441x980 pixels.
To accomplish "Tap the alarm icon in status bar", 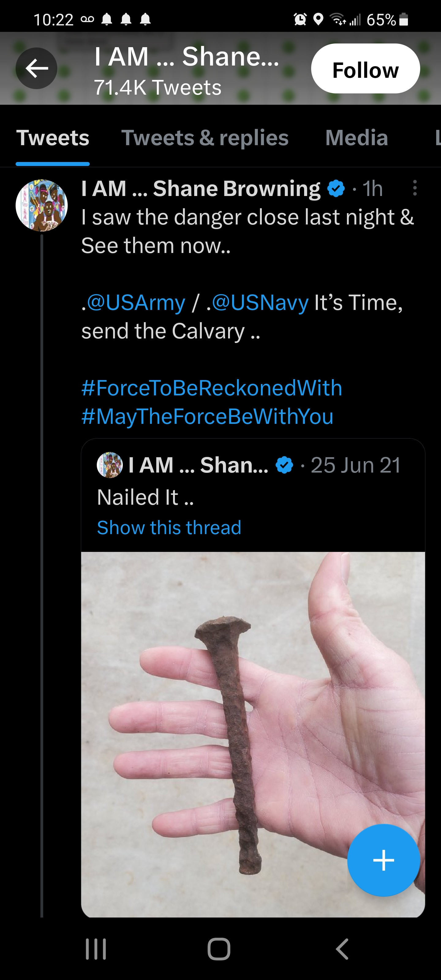I will click(300, 19).
